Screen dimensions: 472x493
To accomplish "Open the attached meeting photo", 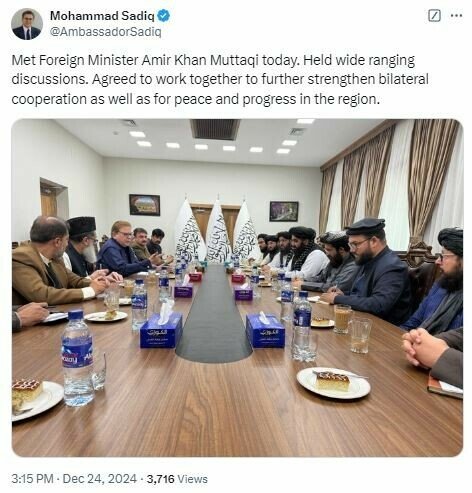I will (x=237, y=288).
